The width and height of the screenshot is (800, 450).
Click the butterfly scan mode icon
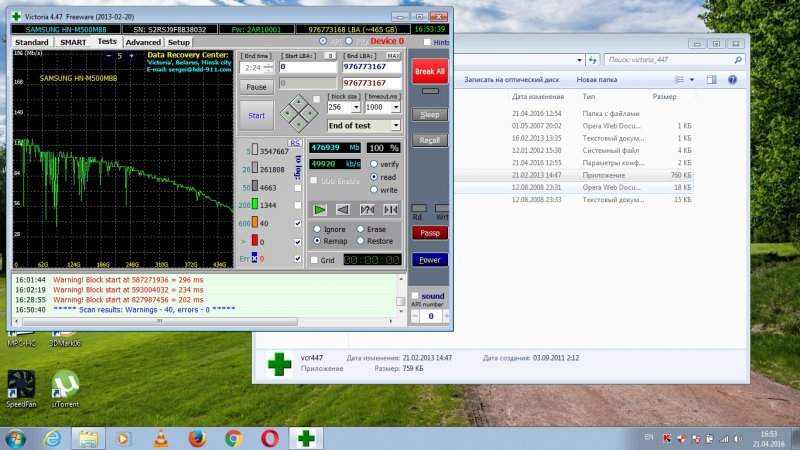pos(390,209)
